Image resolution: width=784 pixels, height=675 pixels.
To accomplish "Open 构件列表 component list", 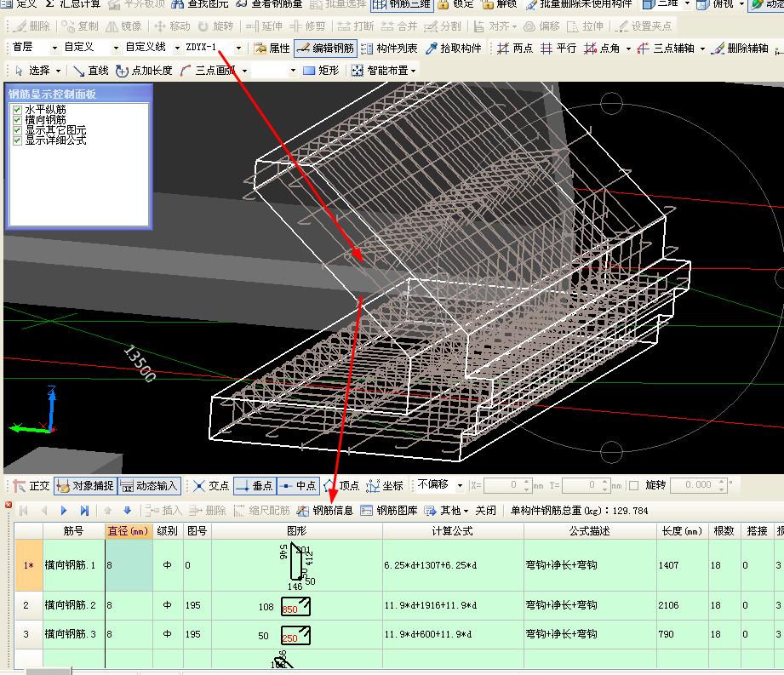I will (x=390, y=49).
